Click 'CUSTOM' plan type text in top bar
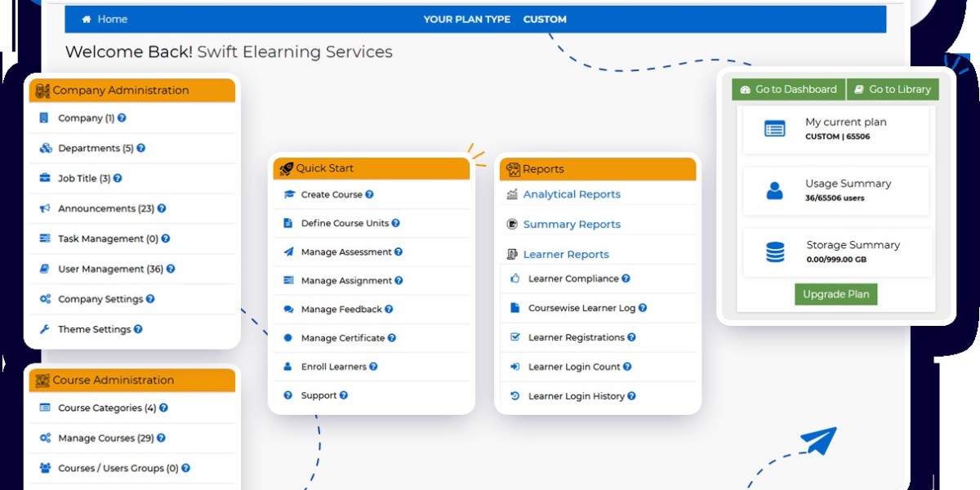 tap(545, 19)
